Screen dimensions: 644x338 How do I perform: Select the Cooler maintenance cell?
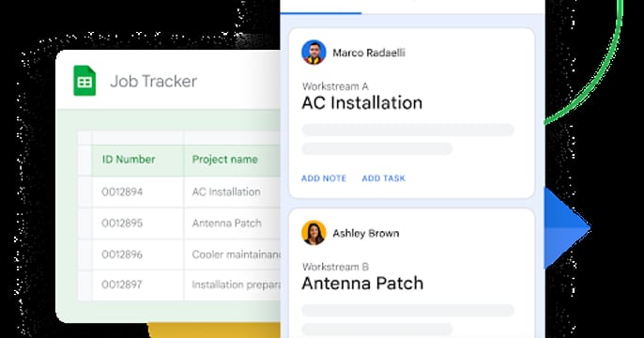[232, 254]
